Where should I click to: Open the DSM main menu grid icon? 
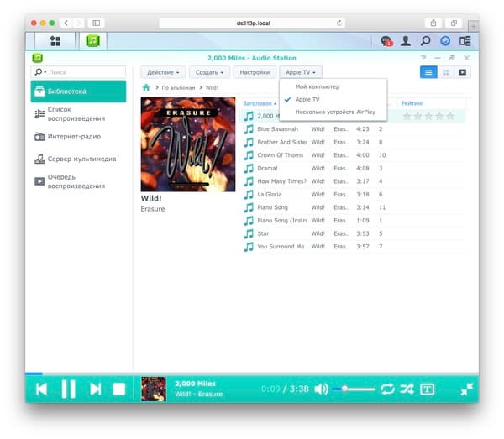(x=55, y=41)
